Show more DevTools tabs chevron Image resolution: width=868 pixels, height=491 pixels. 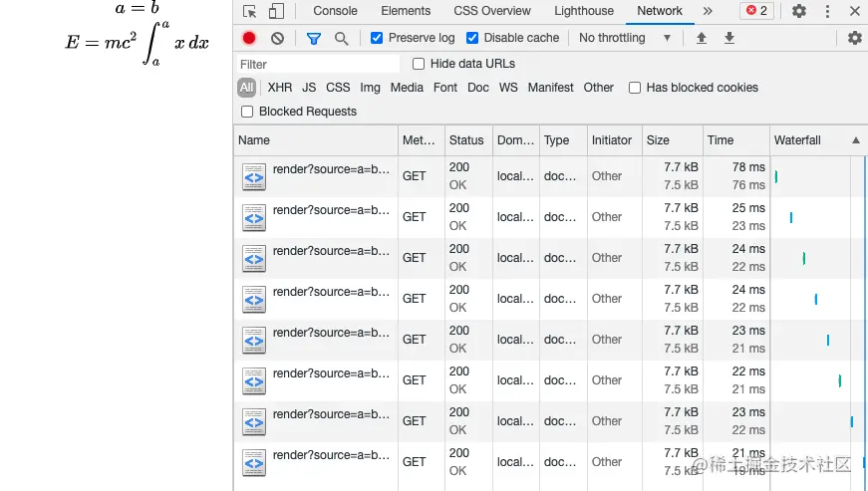tap(708, 11)
